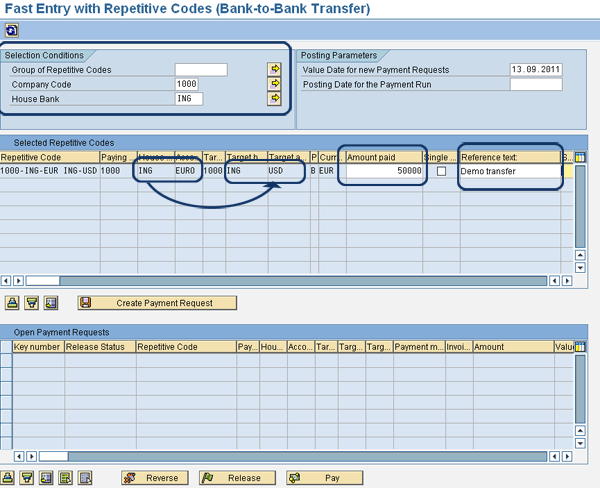Toggle the Single payment checkbox in the first row
The width and height of the screenshot is (600, 488).
441,172
